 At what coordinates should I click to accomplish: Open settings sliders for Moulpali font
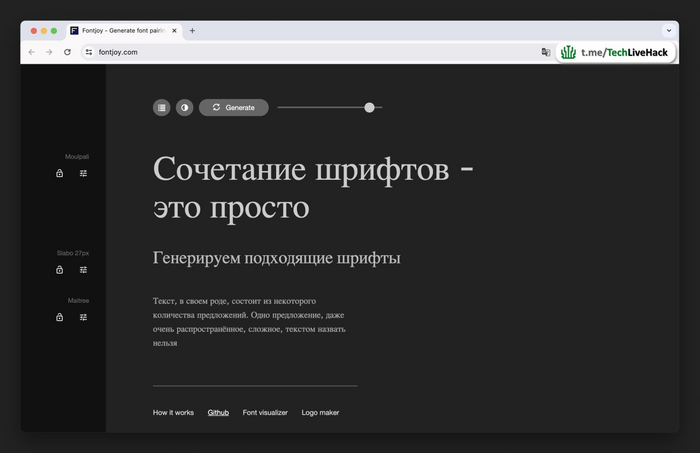84,173
